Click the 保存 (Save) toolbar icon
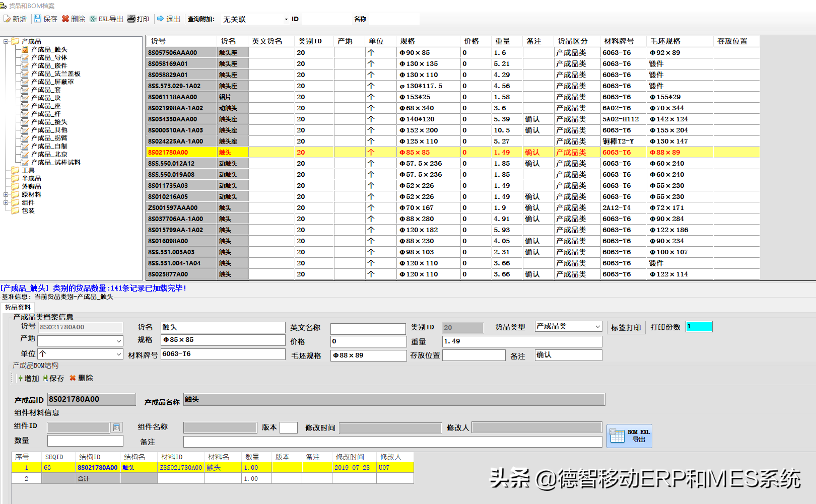 click(38, 19)
